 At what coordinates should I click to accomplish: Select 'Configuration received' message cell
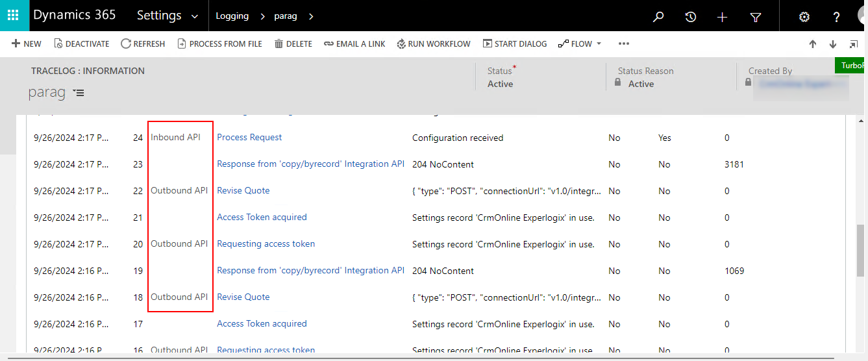(458, 138)
